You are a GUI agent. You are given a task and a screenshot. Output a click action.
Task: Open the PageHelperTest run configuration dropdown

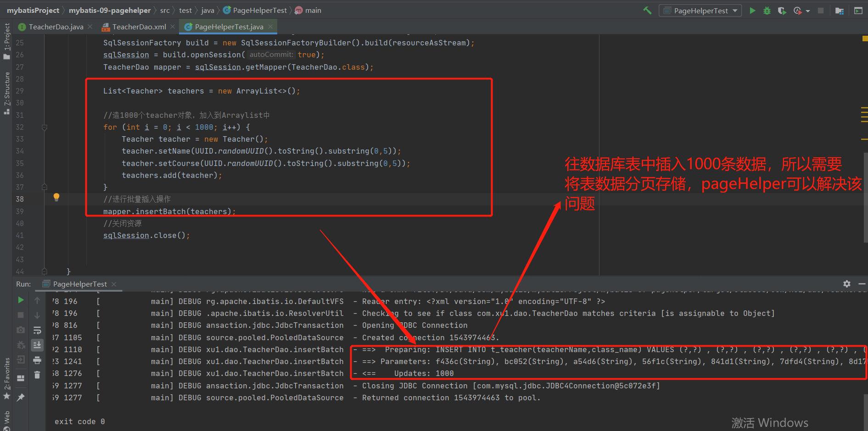click(x=700, y=11)
